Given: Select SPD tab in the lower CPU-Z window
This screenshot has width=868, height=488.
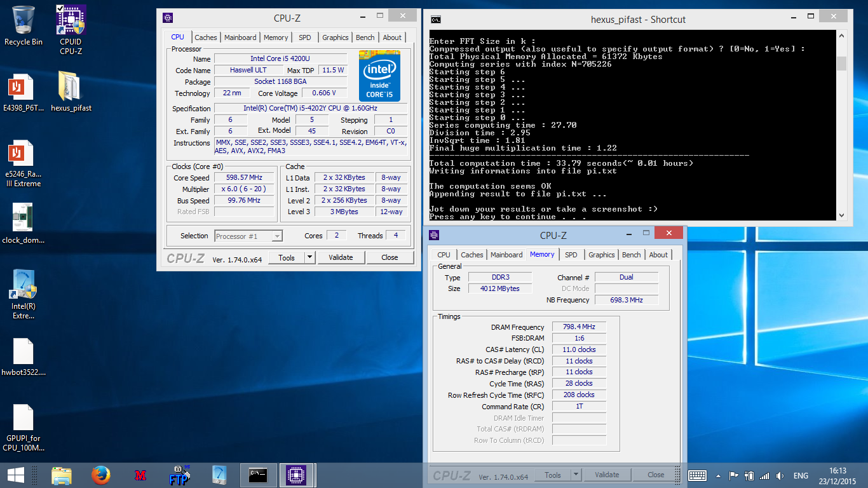Looking at the screenshot, I should coord(571,255).
